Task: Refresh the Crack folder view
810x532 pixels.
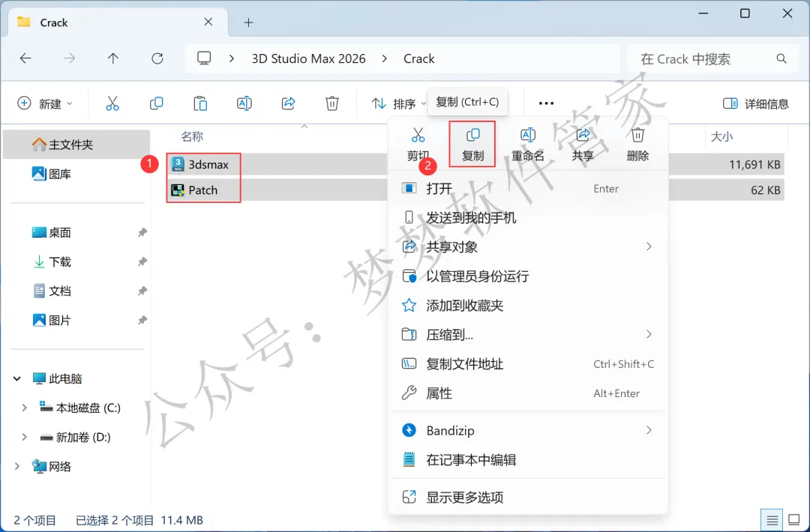Action: tap(157, 58)
